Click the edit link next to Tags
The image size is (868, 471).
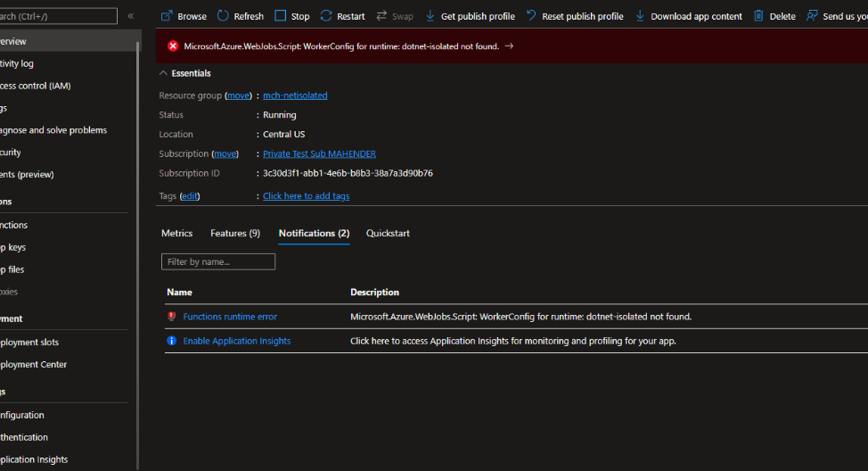click(x=190, y=195)
